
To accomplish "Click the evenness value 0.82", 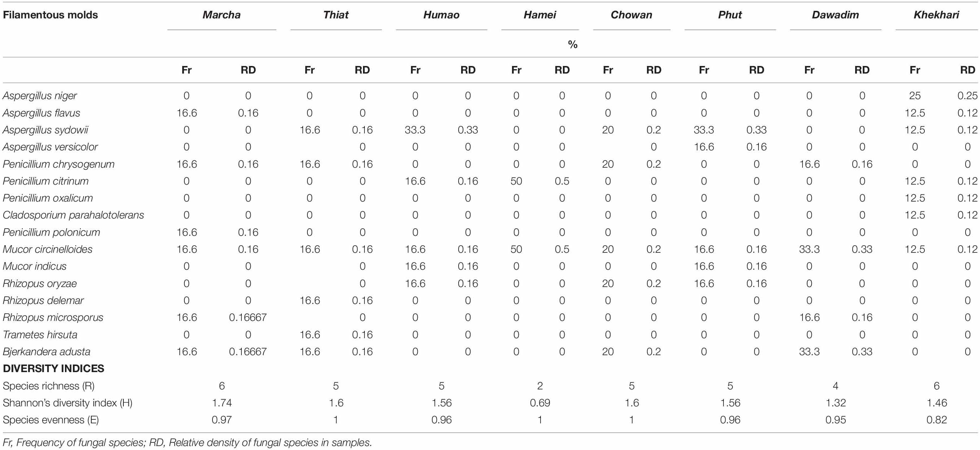I will coord(936,420).
